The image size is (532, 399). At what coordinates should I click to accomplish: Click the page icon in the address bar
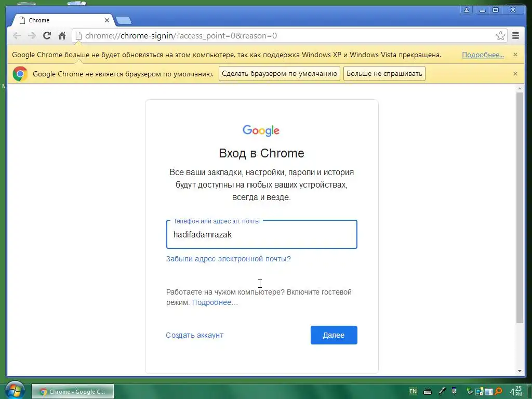point(78,36)
